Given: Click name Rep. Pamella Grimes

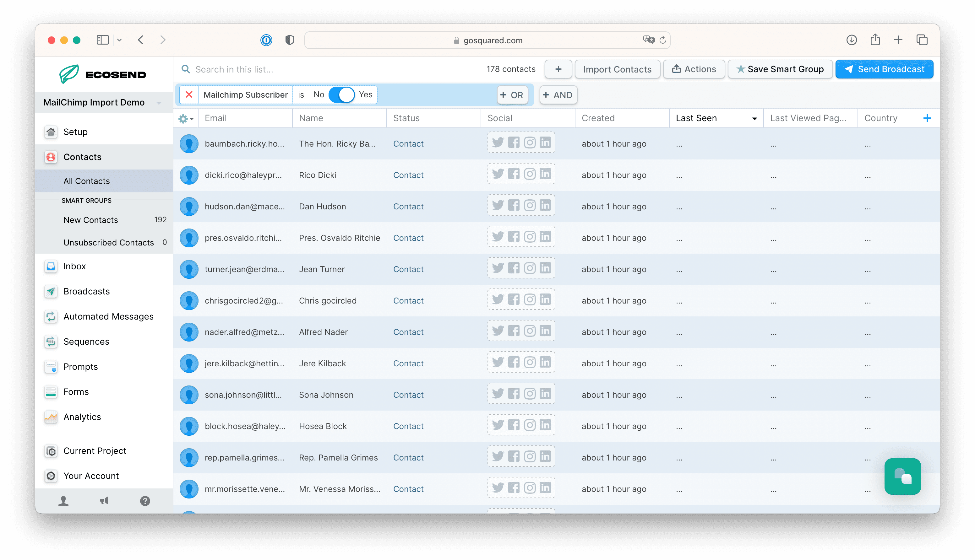Looking at the screenshot, I should 338,458.
